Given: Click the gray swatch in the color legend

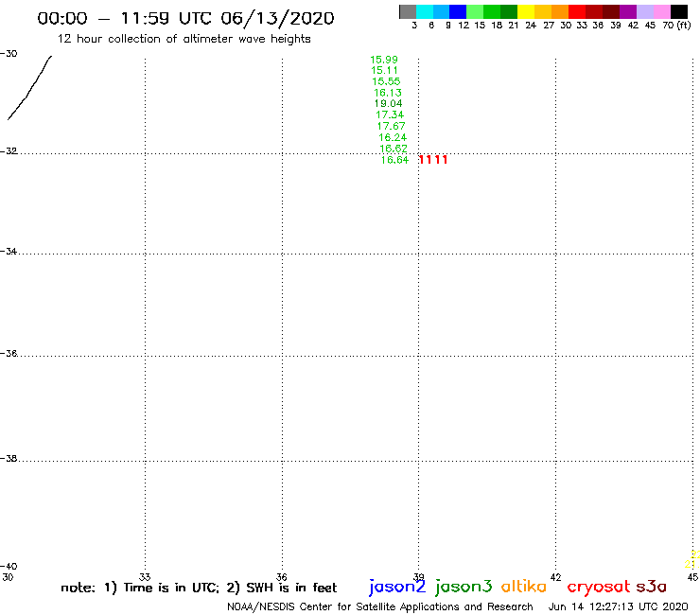Looking at the screenshot, I should tap(408, 12).
